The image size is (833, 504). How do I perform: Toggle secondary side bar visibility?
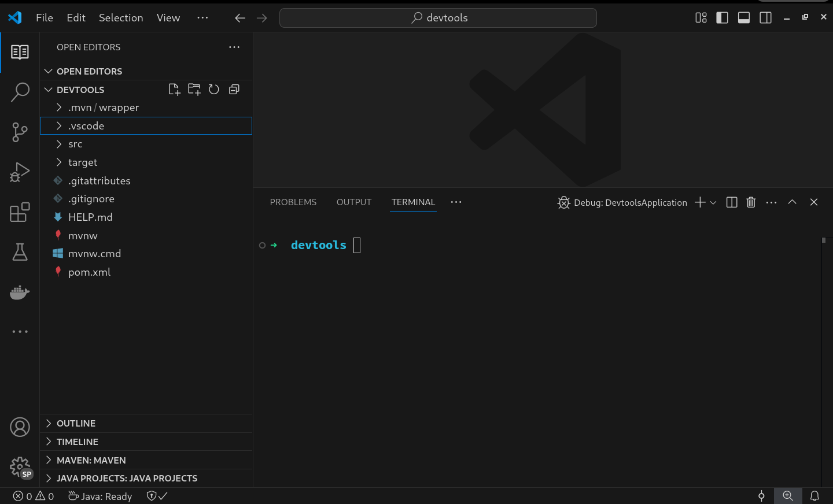(765, 18)
